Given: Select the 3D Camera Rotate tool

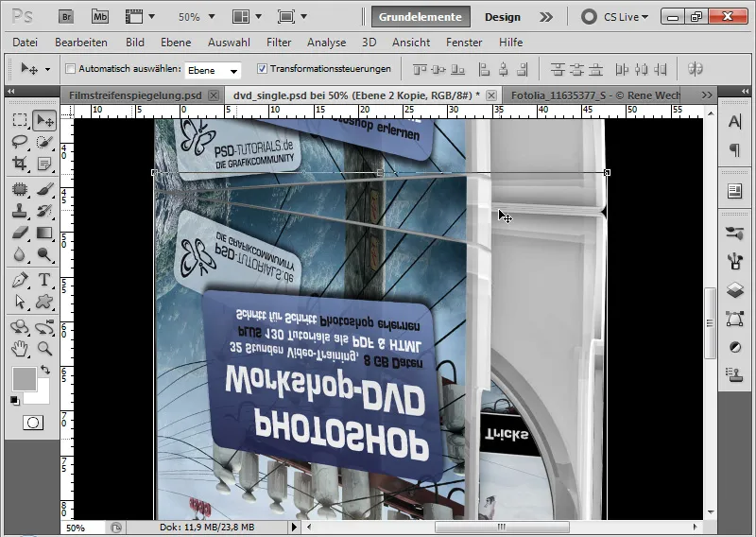Looking at the screenshot, I should pos(44,327).
